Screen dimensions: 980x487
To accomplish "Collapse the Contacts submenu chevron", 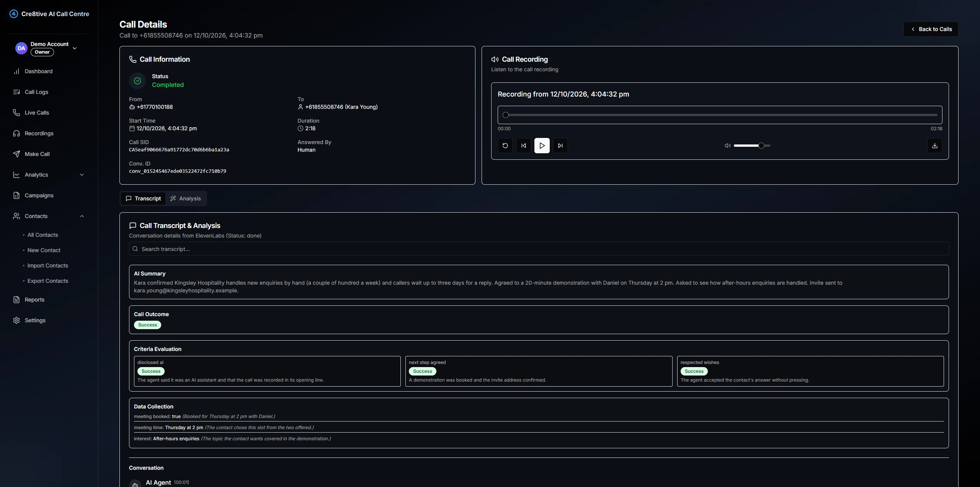I will [82, 216].
